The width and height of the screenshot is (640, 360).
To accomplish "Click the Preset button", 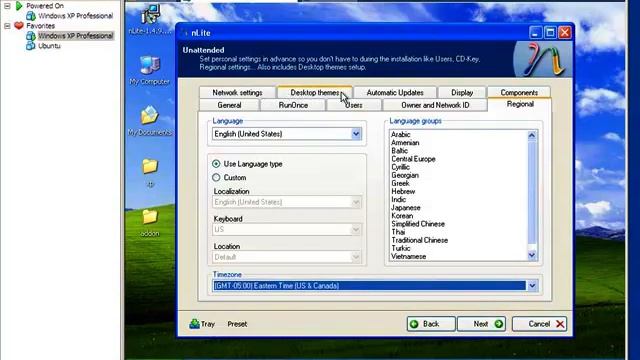I will 237,324.
